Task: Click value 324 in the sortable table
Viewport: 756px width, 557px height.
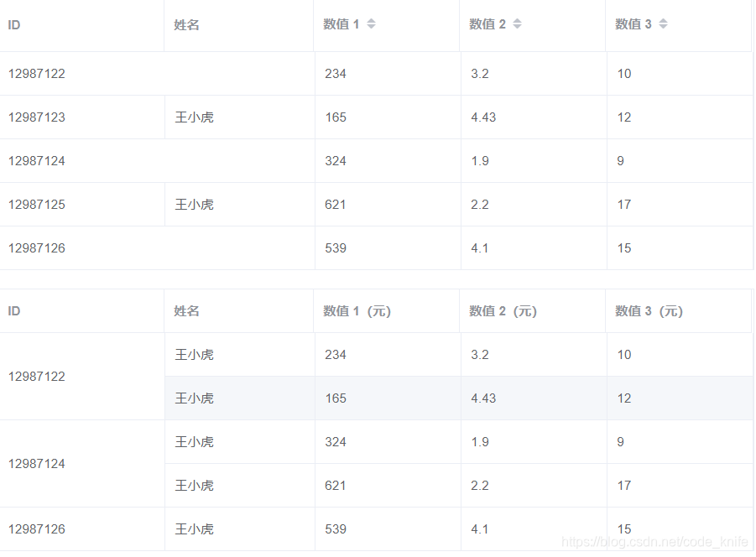Action: pyautogui.click(x=336, y=160)
